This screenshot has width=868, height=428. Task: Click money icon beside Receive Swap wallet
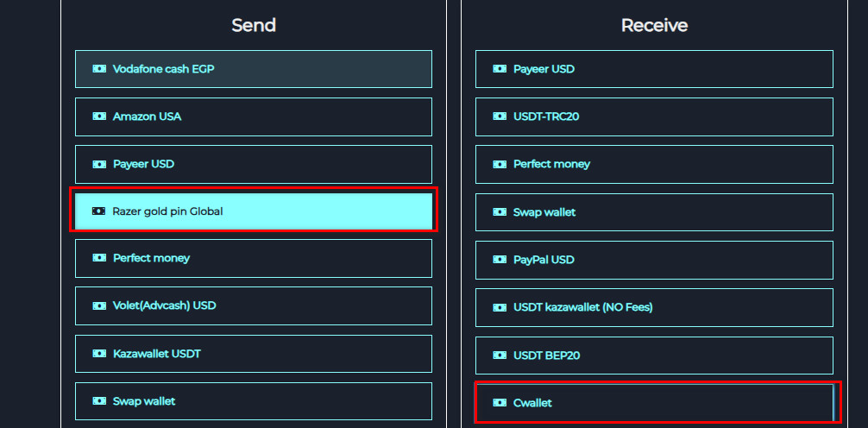(500, 211)
